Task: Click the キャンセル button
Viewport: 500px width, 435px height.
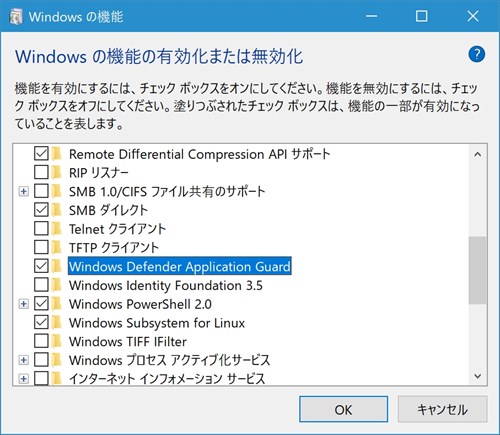Action: 442,409
